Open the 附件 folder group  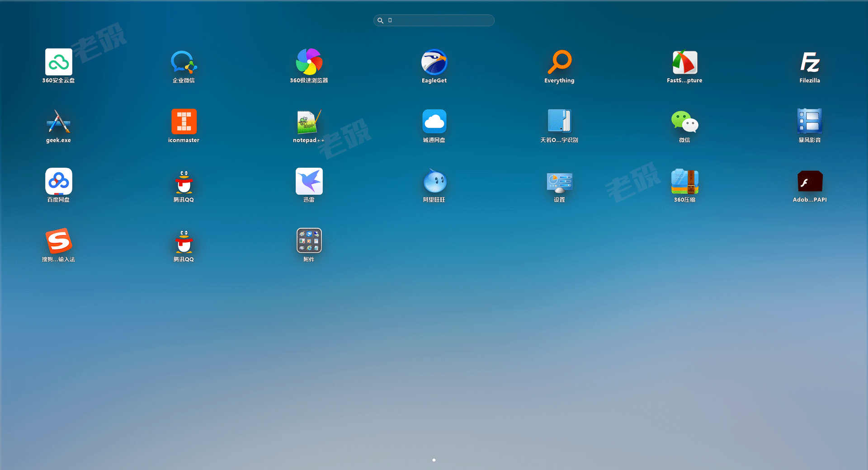point(309,241)
